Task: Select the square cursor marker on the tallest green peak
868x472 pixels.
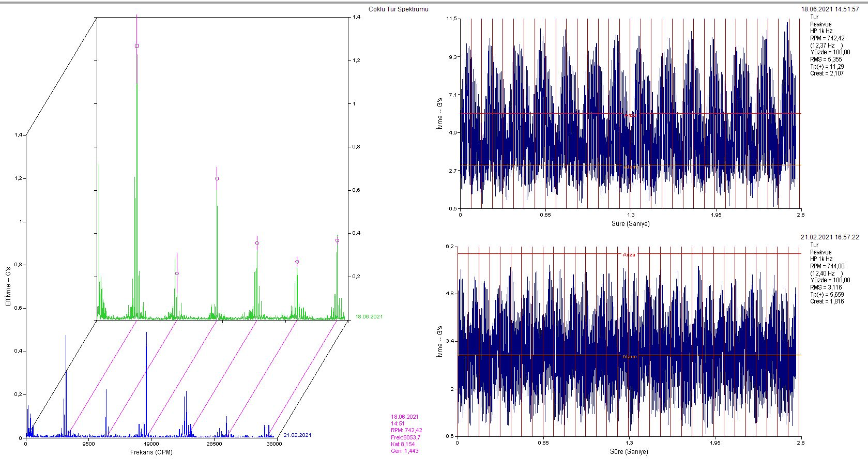Action: tap(137, 46)
